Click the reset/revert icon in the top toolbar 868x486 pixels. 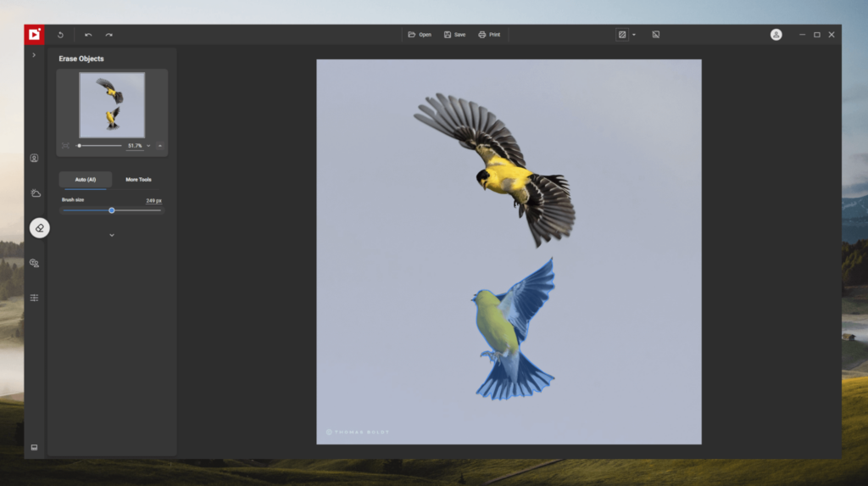tap(61, 35)
